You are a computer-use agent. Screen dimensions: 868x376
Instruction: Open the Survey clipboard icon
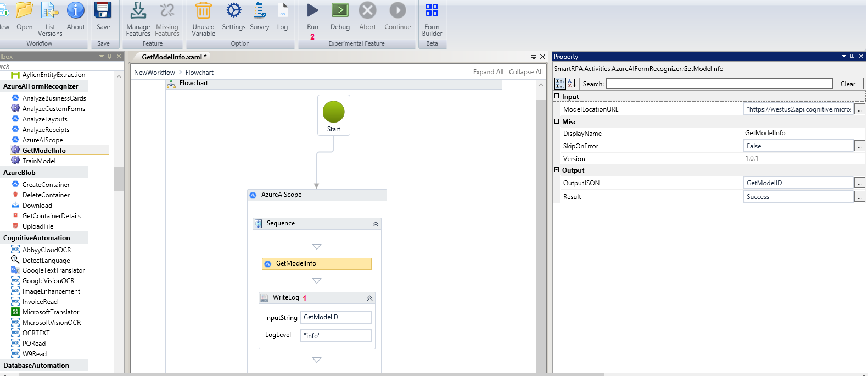tap(260, 11)
